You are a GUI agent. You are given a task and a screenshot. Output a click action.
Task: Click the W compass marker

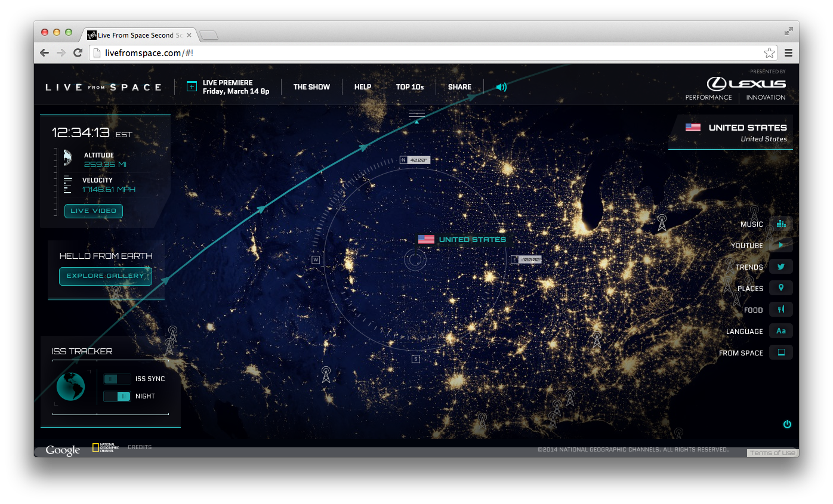click(316, 259)
